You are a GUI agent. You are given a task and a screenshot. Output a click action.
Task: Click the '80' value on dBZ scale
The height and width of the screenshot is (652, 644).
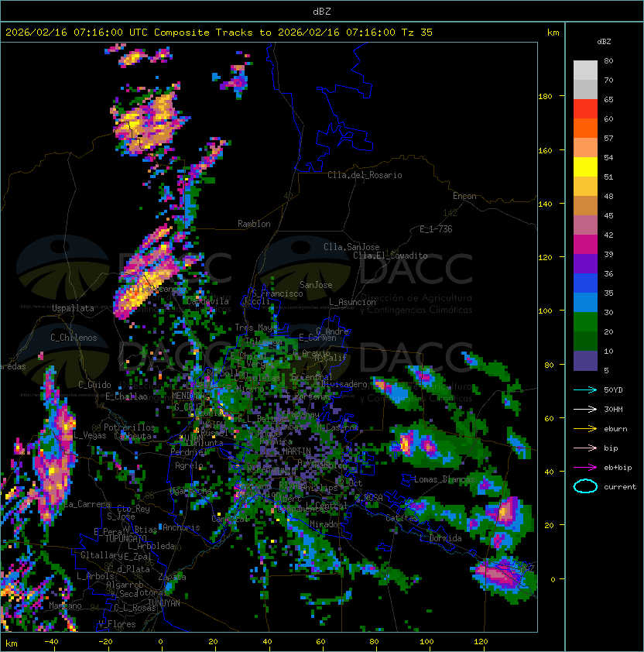tap(608, 60)
